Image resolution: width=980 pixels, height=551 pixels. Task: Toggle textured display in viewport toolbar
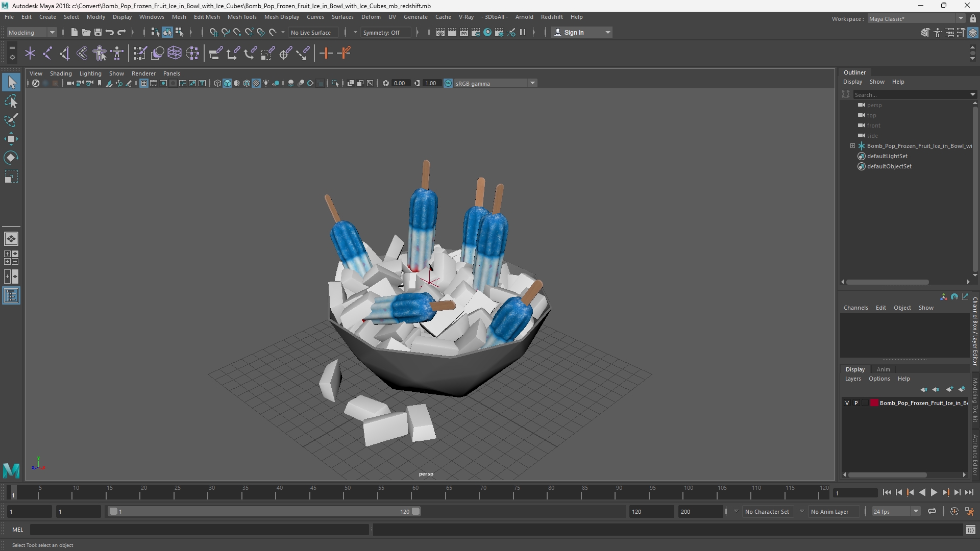(256, 83)
